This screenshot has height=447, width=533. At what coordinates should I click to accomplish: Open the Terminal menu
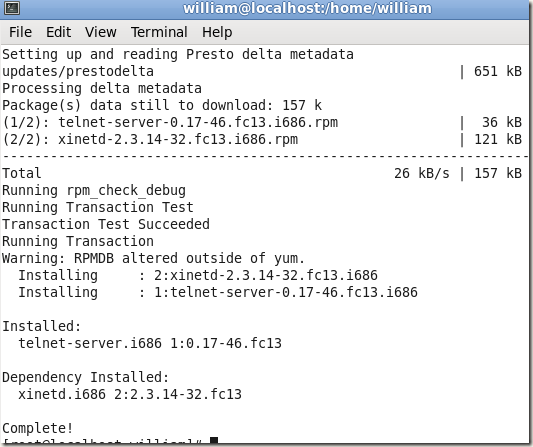coord(159,32)
